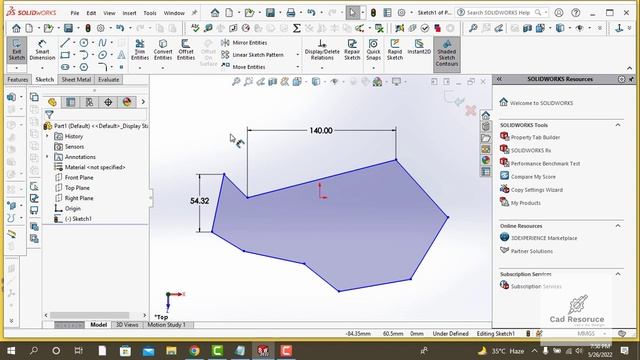
Task: Select the Line sketch tool
Action: coord(64,43)
